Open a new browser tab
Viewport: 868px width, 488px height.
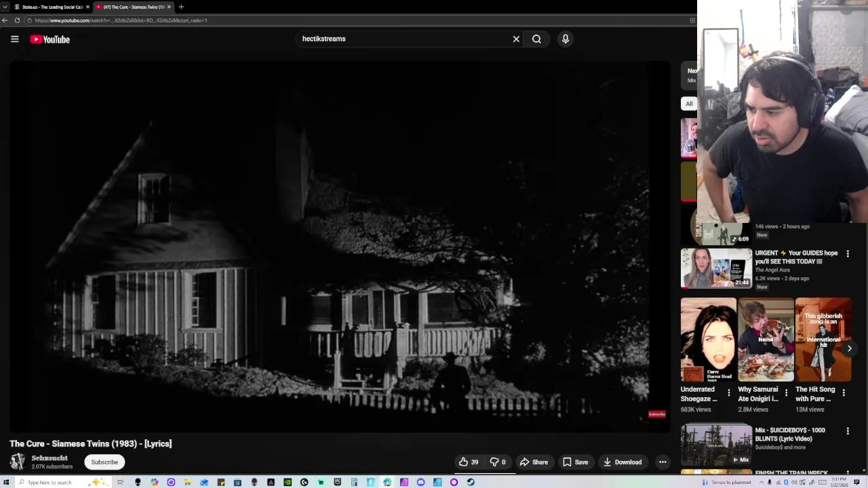181,7
